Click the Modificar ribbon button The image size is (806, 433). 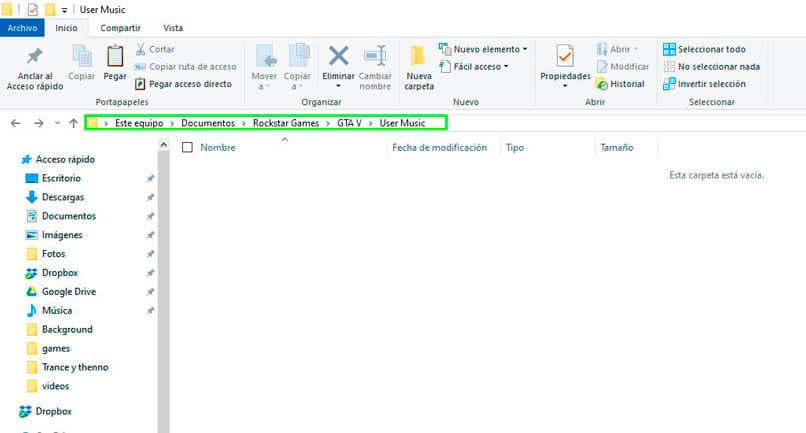coord(622,66)
